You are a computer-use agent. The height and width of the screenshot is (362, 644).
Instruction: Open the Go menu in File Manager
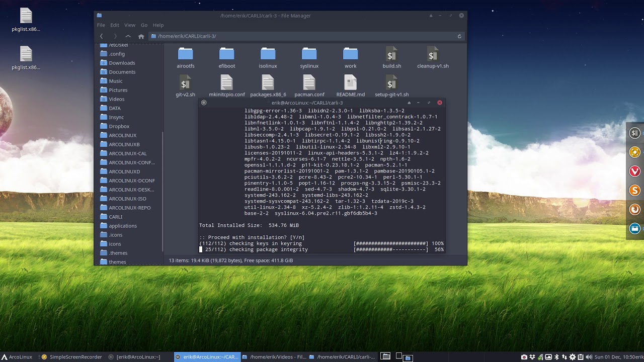[x=144, y=25]
